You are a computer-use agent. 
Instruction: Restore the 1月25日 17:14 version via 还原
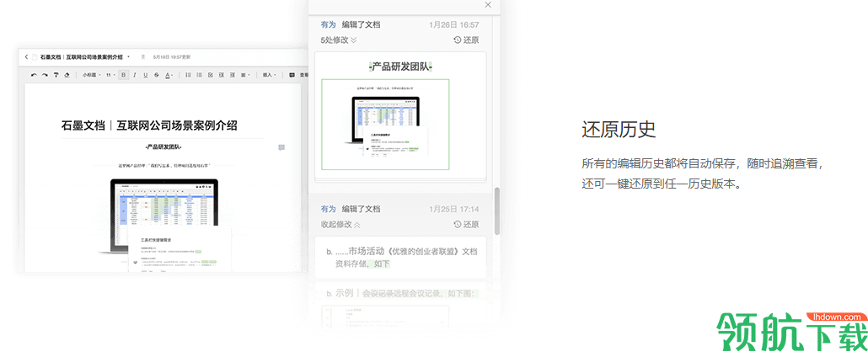tap(466, 224)
